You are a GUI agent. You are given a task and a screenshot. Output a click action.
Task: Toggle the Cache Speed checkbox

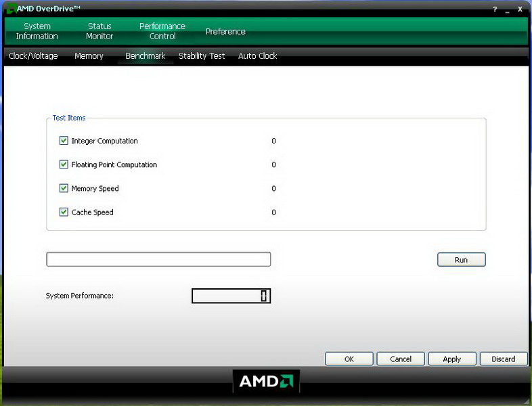[x=64, y=212]
